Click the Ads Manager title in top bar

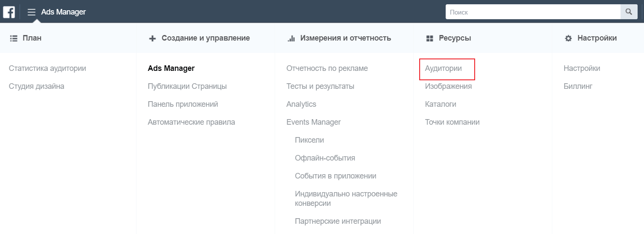tap(64, 12)
